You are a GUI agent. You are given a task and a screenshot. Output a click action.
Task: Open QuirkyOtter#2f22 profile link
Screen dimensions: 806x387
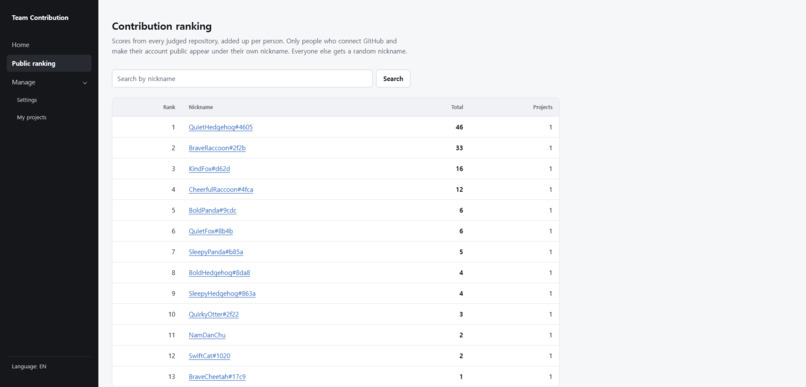pyautogui.click(x=213, y=315)
